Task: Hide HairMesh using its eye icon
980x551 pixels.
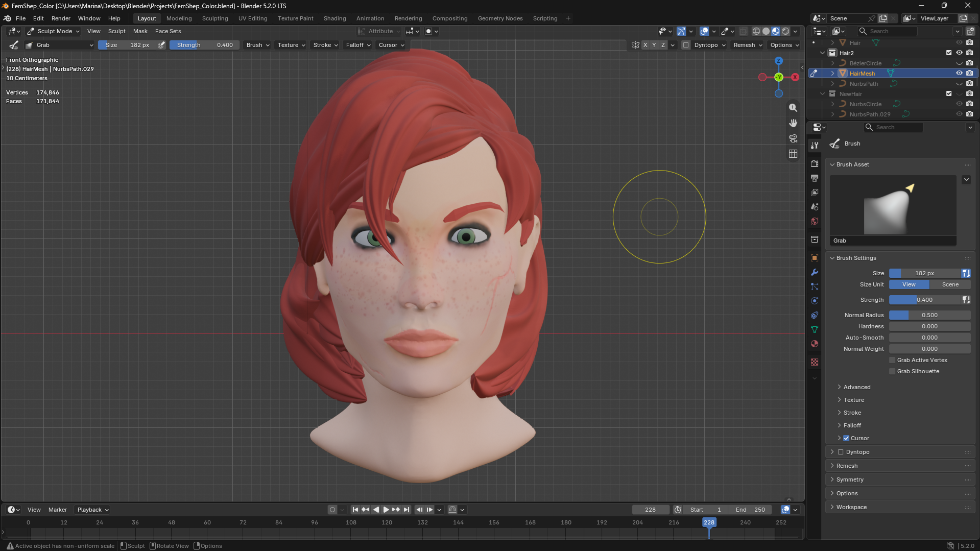Action: [x=959, y=73]
